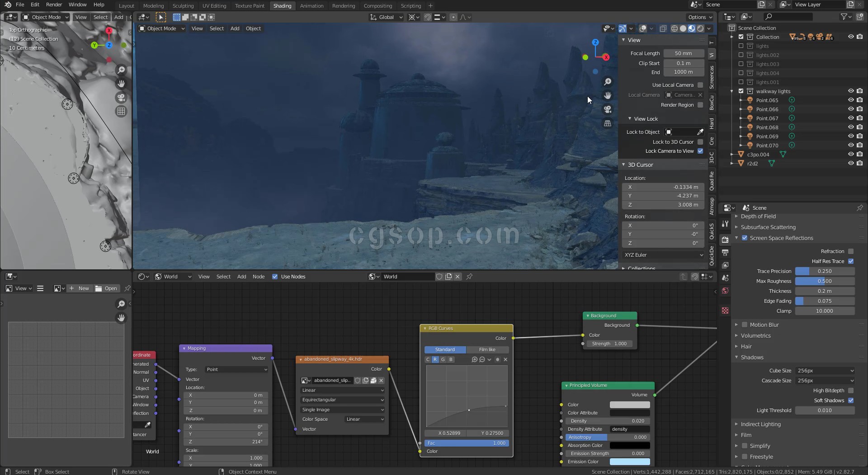Open the Texture properties tab
Viewport: 868px width, 475px height.
725,310
